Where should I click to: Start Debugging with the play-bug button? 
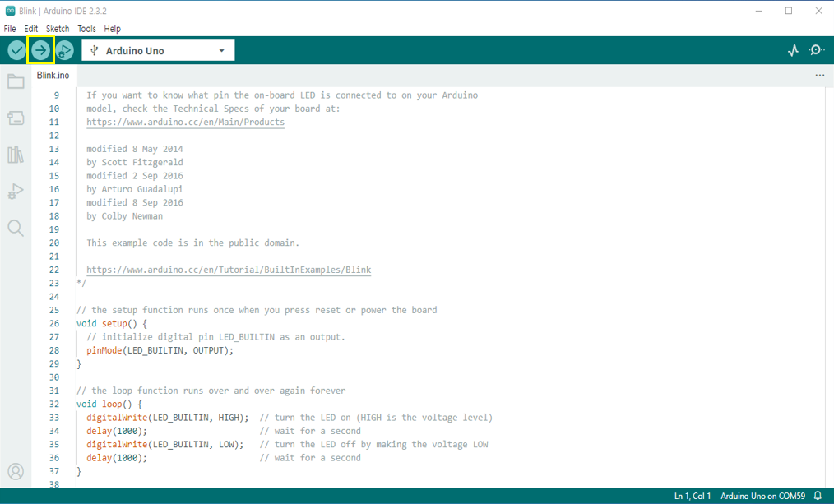pyautogui.click(x=64, y=50)
